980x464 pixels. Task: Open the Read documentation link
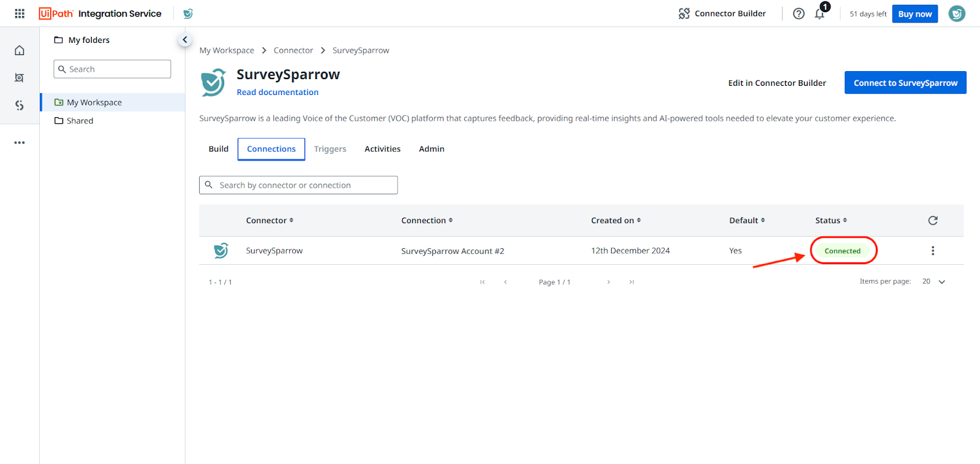pyautogui.click(x=277, y=93)
